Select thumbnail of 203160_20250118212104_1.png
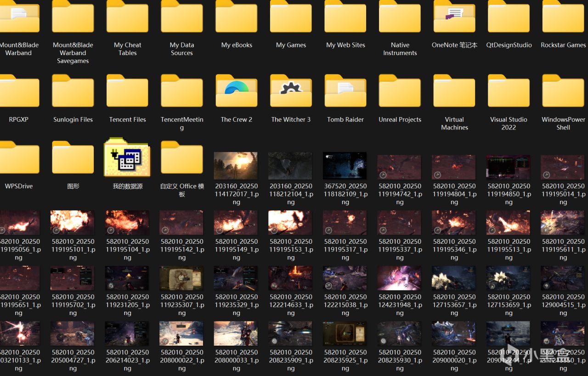This screenshot has height=376, width=588. tap(291, 166)
